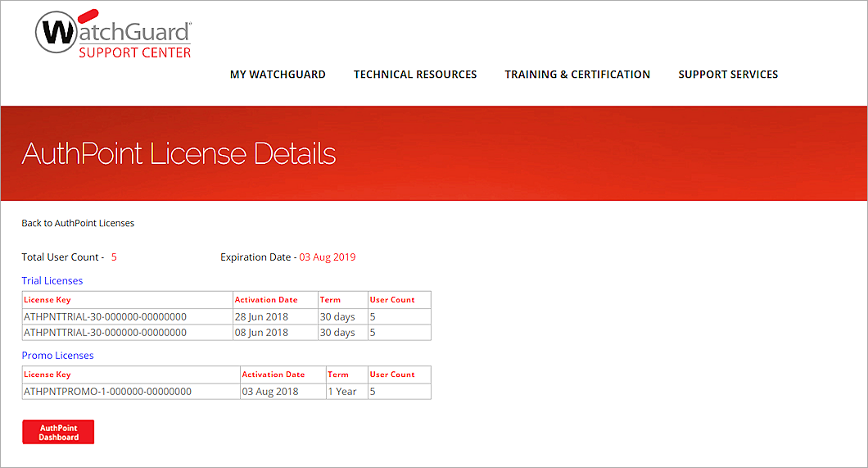The width and height of the screenshot is (868, 468).
Task: Go back to AuthPoint Licenses
Action: (78, 223)
